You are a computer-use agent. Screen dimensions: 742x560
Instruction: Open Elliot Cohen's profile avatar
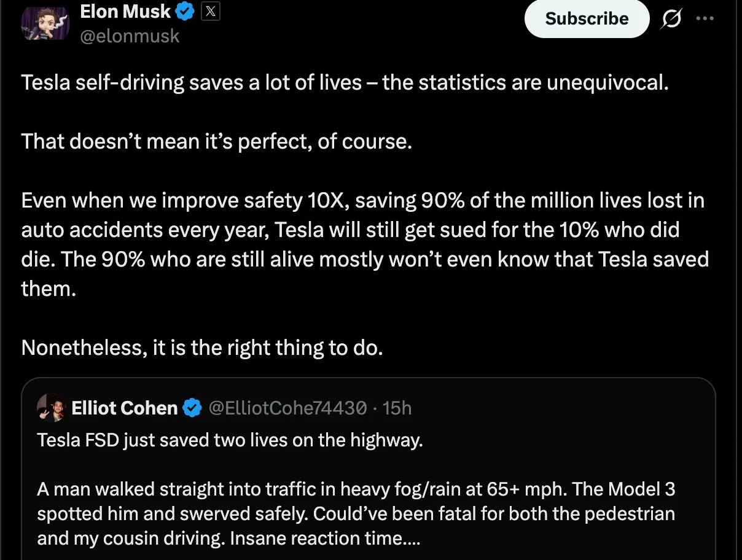point(52,408)
